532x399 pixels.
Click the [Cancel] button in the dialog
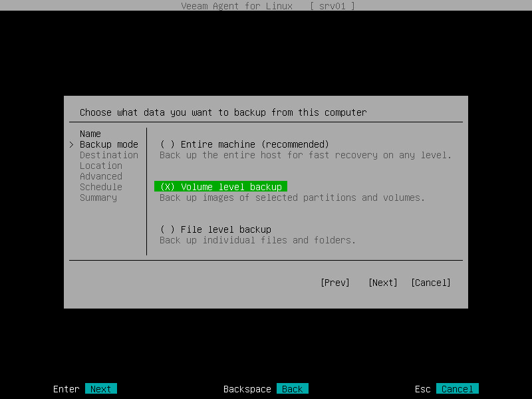pos(430,283)
